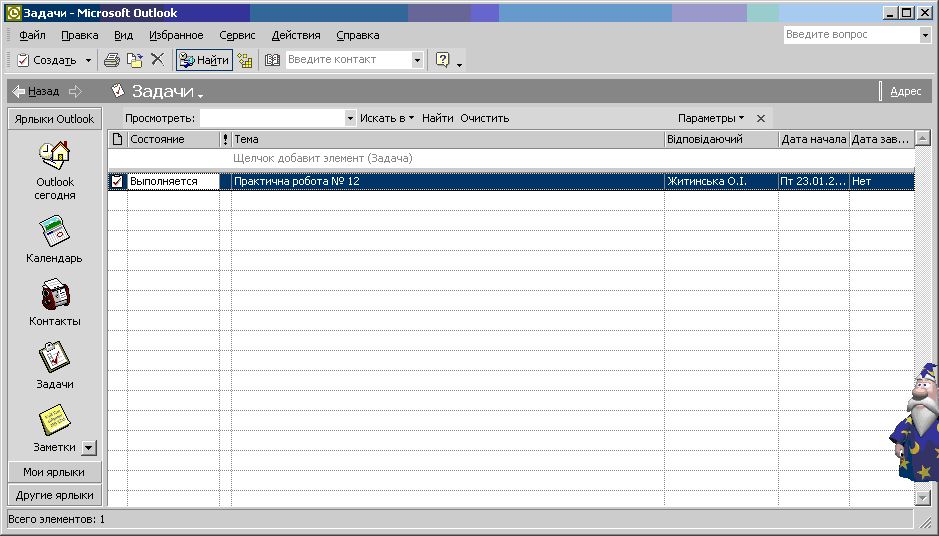Expand the Введите контакт dropdown arrow
The width and height of the screenshot is (939, 536).
click(417, 60)
